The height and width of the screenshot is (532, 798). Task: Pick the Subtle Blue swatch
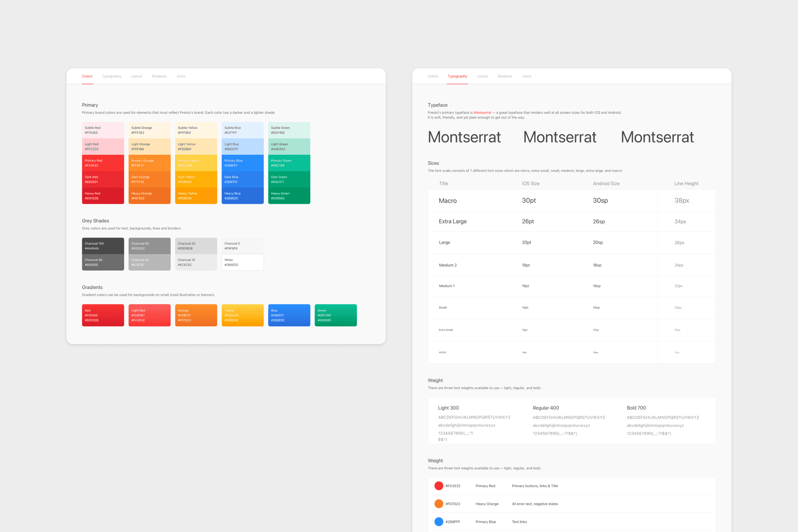(243, 130)
